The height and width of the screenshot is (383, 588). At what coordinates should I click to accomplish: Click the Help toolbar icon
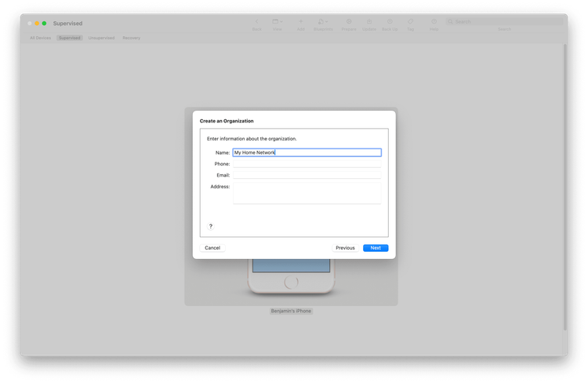tap(434, 23)
